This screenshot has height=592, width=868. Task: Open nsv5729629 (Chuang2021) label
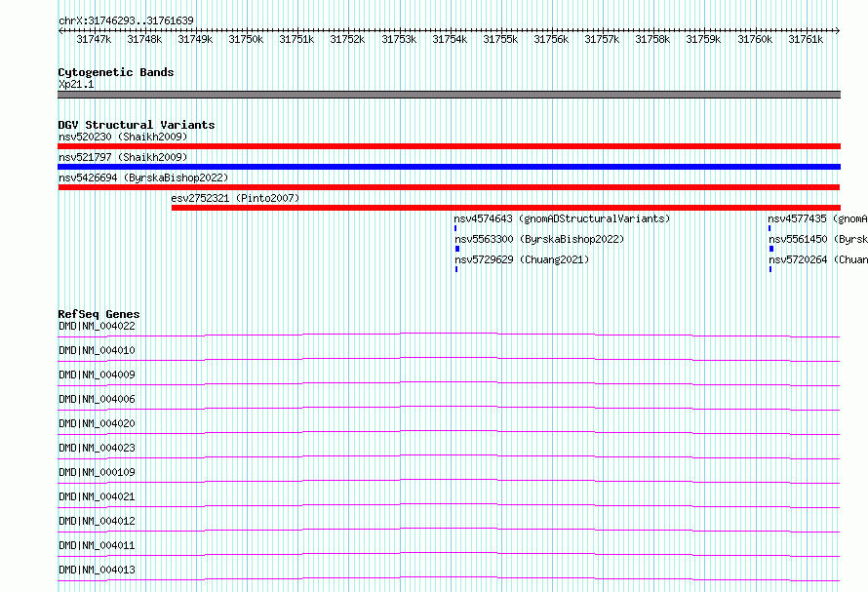click(522, 259)
